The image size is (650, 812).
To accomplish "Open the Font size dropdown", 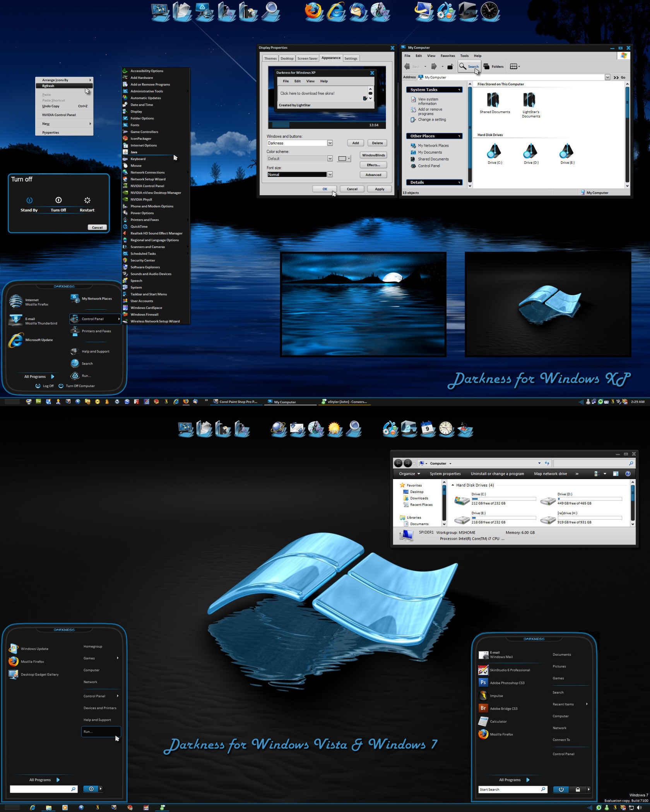I will click(330, 174).
